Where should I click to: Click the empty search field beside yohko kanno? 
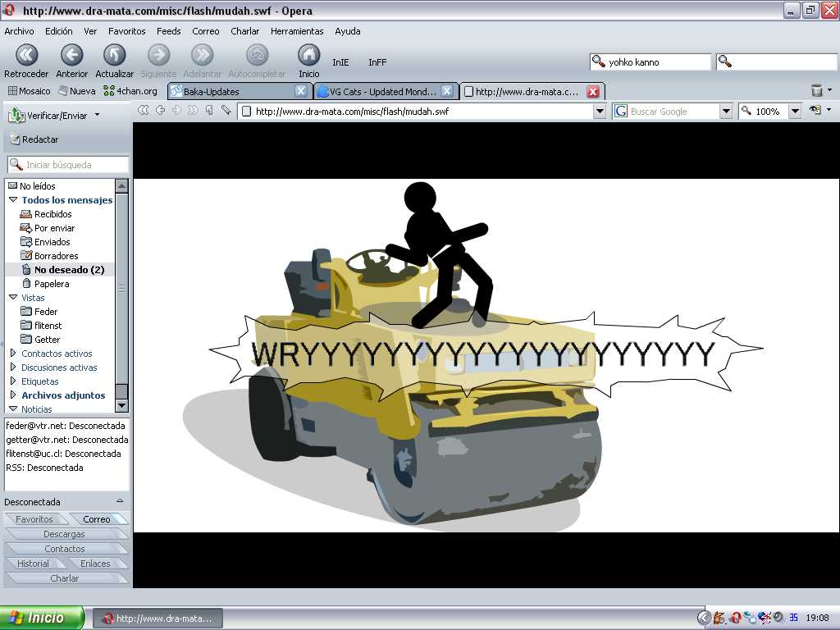(x=777, y=62)
